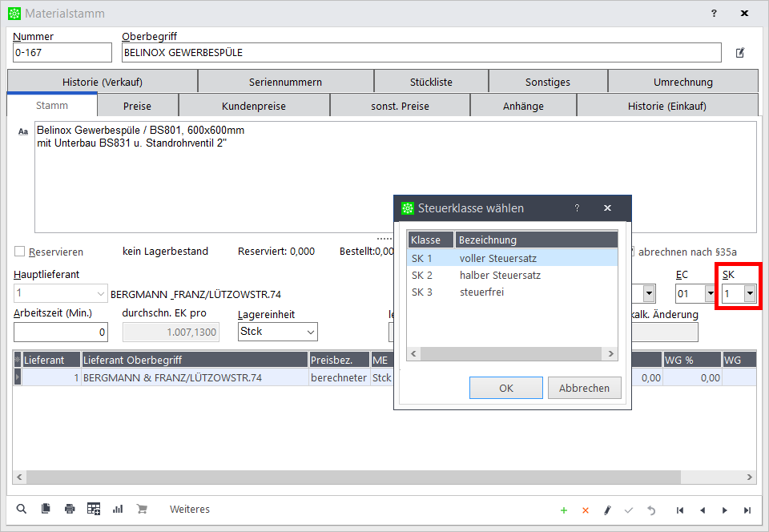Image resolution: width=769 pixels, height=532 pixels.
Task: Confirm tax class with OK button
Action: (505, 388)
